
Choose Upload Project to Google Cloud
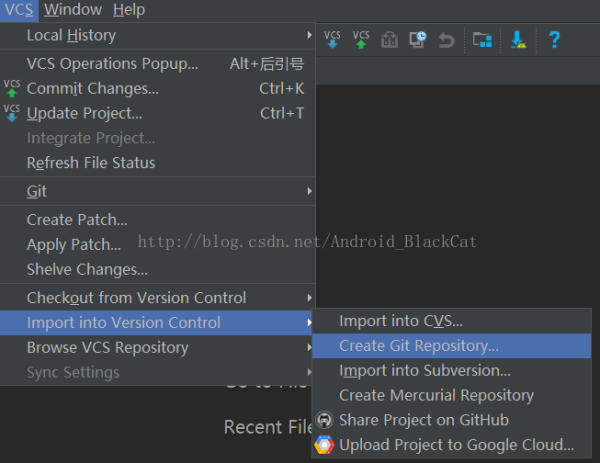456,445
